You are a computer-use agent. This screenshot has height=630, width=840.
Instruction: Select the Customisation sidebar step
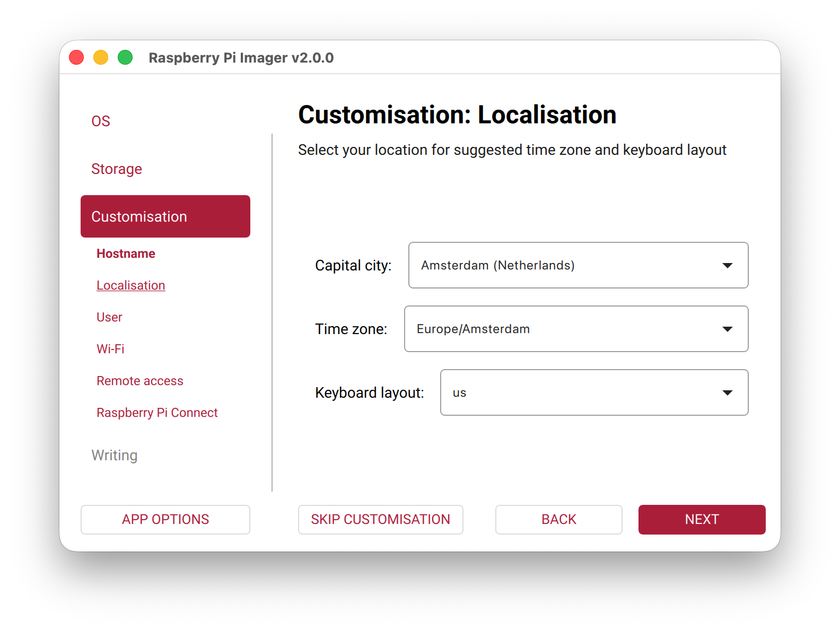pyautogui.click(x=165, y=216)
